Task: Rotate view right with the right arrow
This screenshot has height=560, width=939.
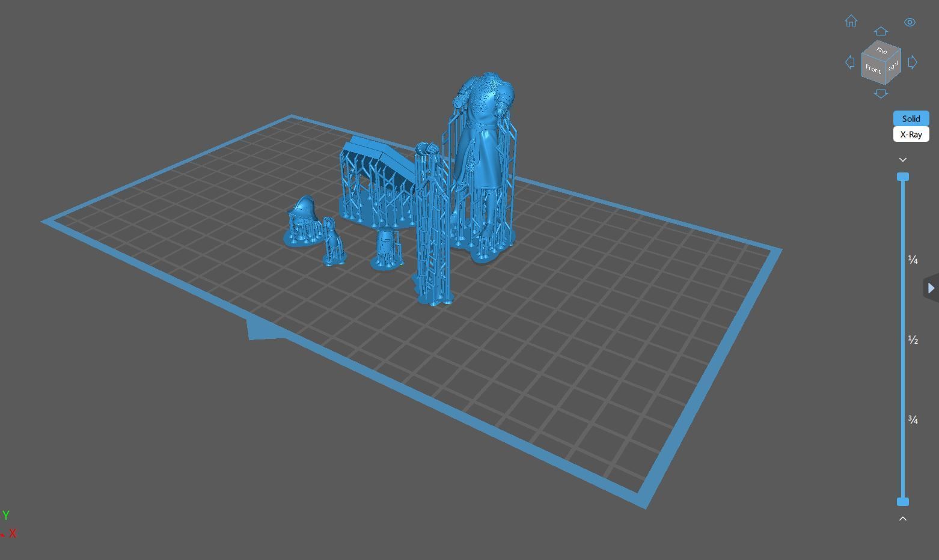Action: click(913, 62)
